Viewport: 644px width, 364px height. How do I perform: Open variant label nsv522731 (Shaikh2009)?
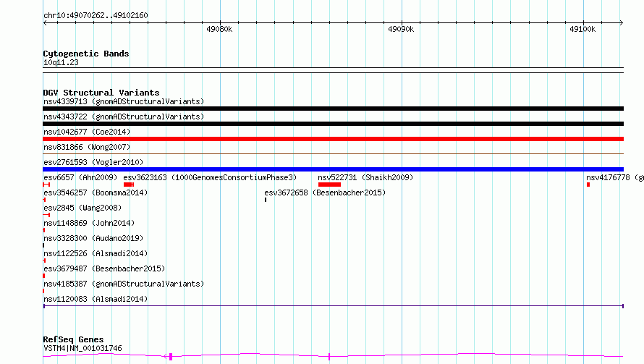click(365, 177)
